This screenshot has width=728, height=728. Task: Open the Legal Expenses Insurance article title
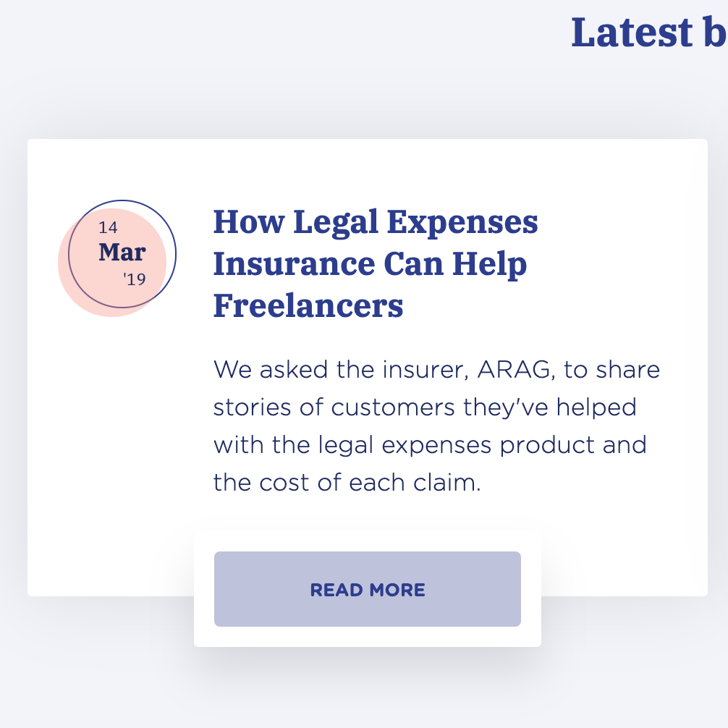[x=376, y=263]
